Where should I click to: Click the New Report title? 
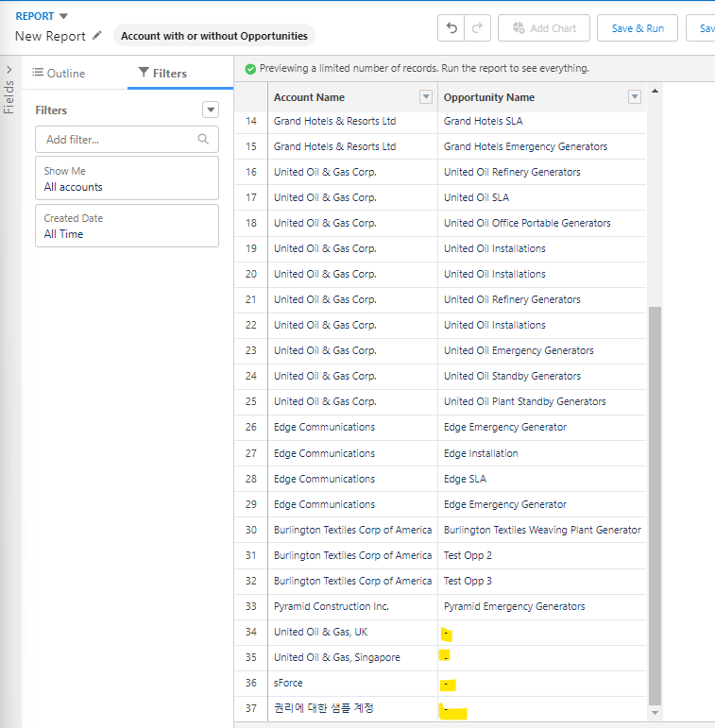(x=50, y=36)
